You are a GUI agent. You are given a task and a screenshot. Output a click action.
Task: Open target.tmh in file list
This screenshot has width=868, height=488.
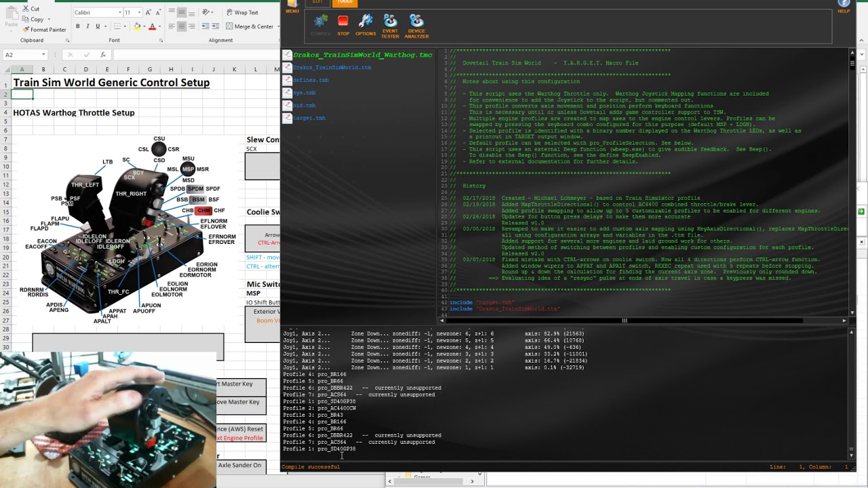(x=309, y=118)
